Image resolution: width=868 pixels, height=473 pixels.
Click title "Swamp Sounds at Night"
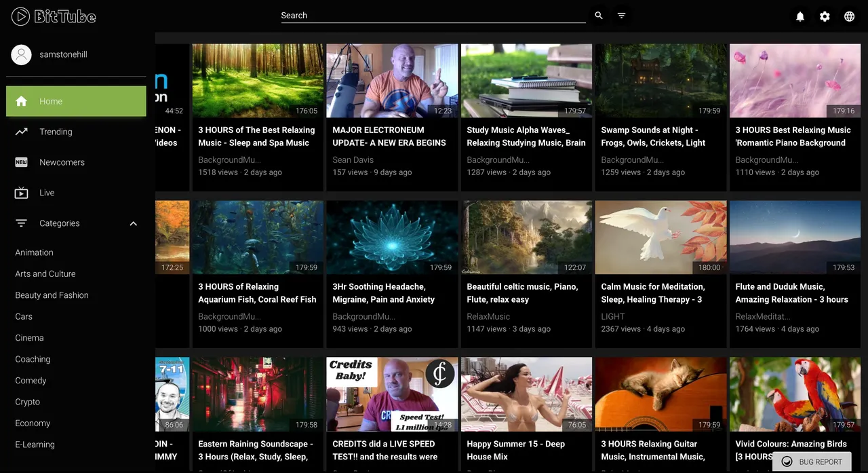(x=654, y=136)
